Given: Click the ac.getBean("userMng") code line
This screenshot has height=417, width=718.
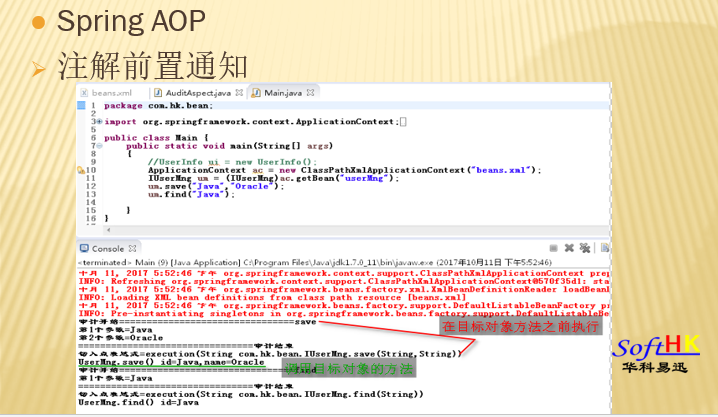Looking at the screenshot, I should [x=273, y=178].
